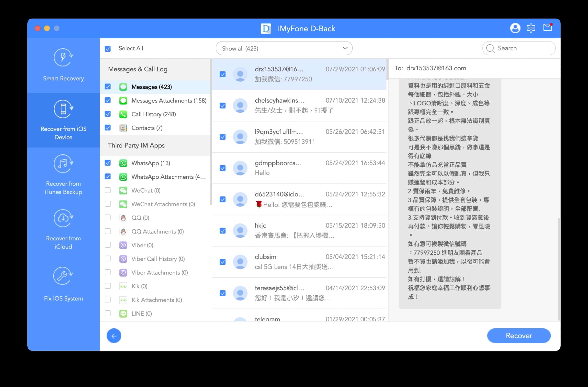
Task: Click the dropdown chevron arrow in filter
Action: (x=345, y=48)
